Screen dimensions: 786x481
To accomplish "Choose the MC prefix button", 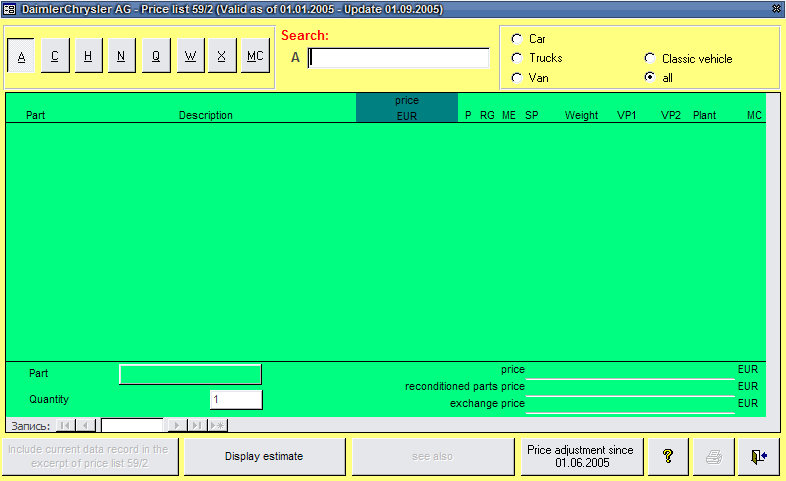I will click(x=255, y=56).
